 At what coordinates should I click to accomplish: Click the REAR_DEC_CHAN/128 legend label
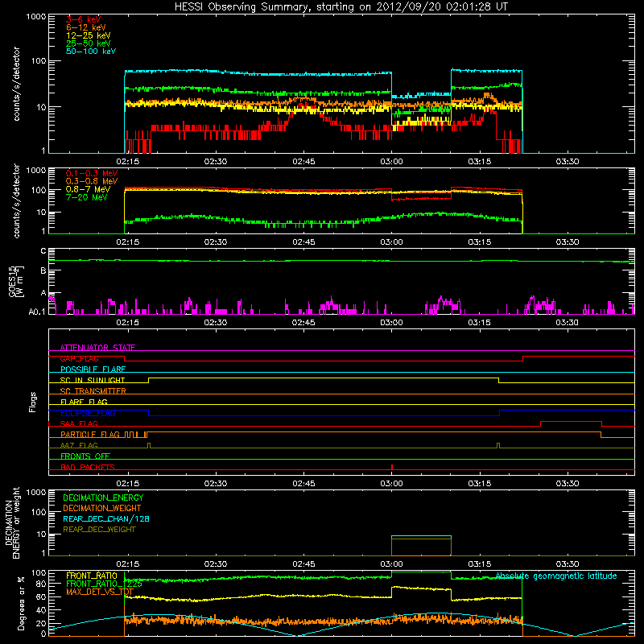pyautogui.click(x=106, y=519)
